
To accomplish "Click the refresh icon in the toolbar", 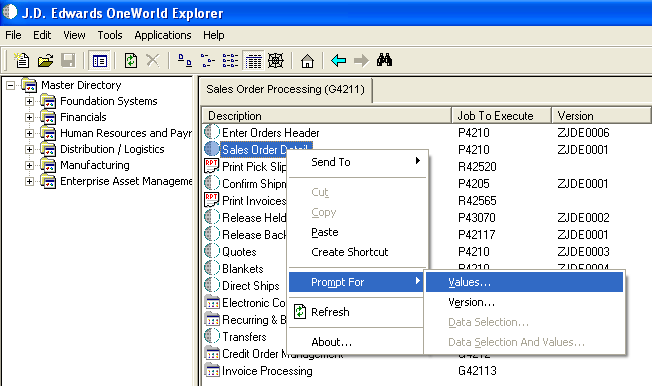I will pyautogui.click(x=131, y=61).
